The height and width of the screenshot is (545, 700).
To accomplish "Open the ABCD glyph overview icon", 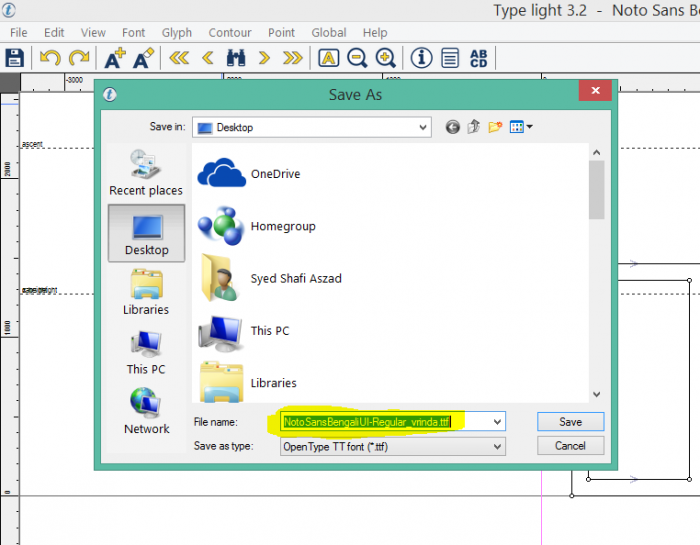I will (x=479, y=58).
